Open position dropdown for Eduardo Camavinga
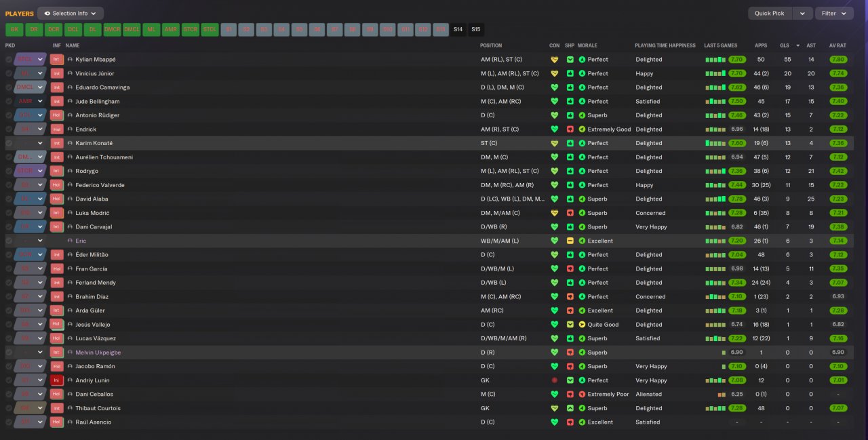 pyautogui.click(x=40, y=87)
